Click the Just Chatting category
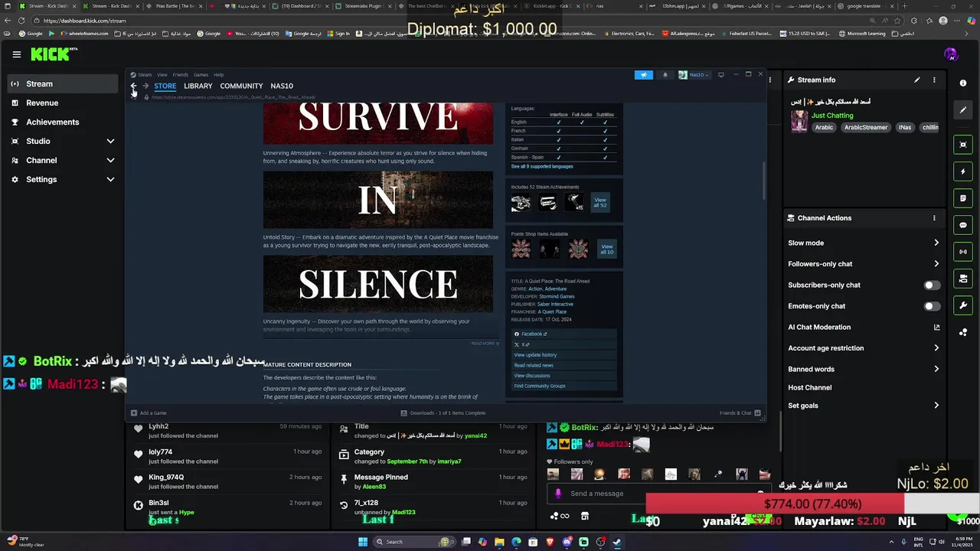980x551 pixels. (832, 116)
